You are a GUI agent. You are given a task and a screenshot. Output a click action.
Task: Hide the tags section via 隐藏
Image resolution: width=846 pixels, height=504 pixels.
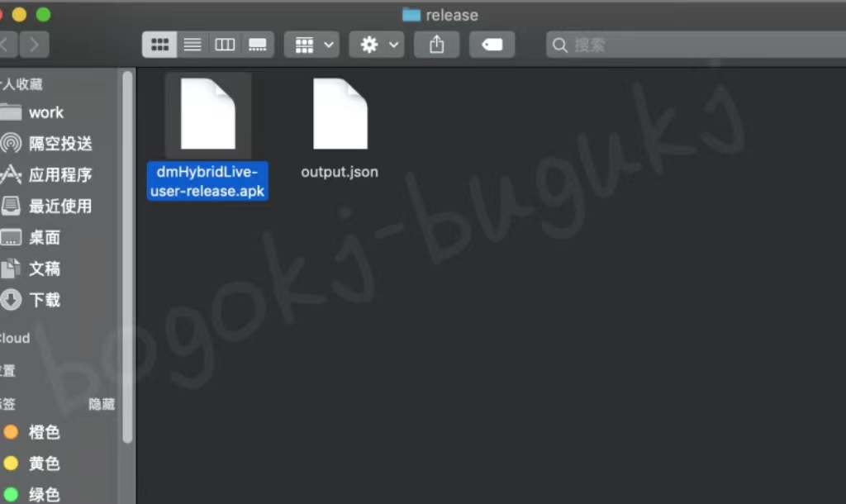[102, 404]
